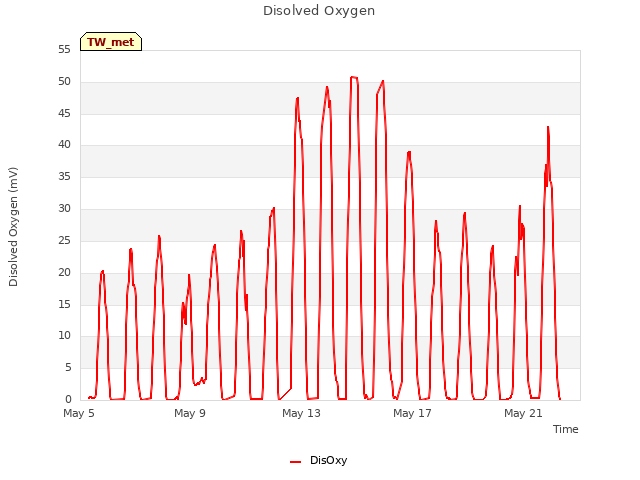The width and height of the screenshot is (640, 480).
Task: Click the May 5 x-axis tick label
Action: click(x=78, y=413)
